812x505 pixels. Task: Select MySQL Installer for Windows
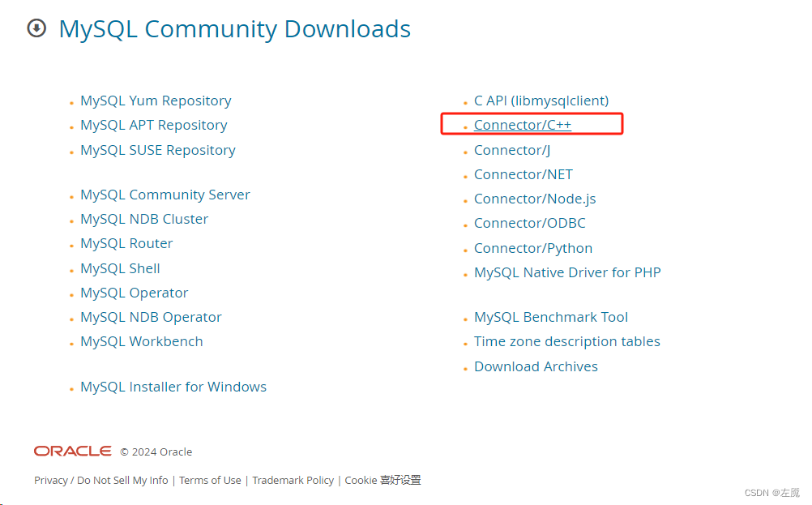click(173, 387)
